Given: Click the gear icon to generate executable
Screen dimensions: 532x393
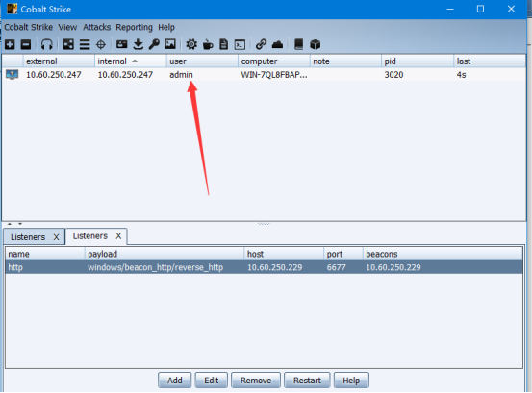Looking at the screenshot, I should (191, 44).
